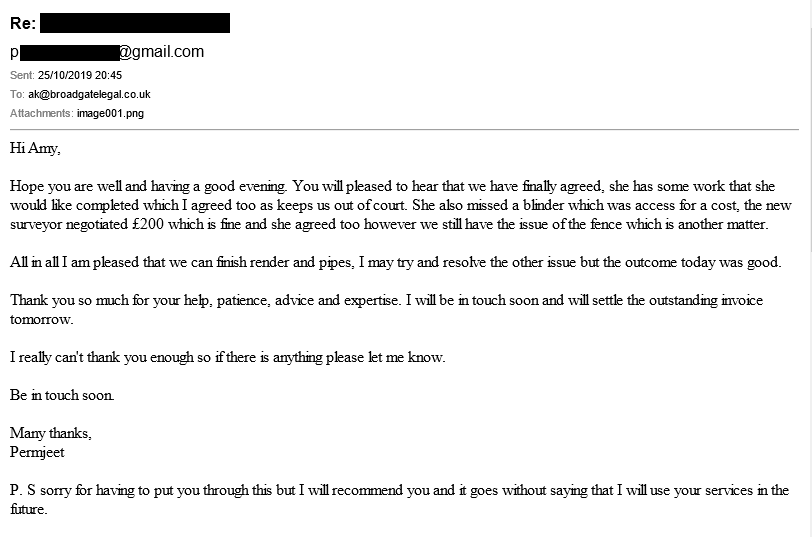The height and width of the screenshot is (537, 812).
Task: Click the horizontal divider below the headers
Action: [404, 129]
